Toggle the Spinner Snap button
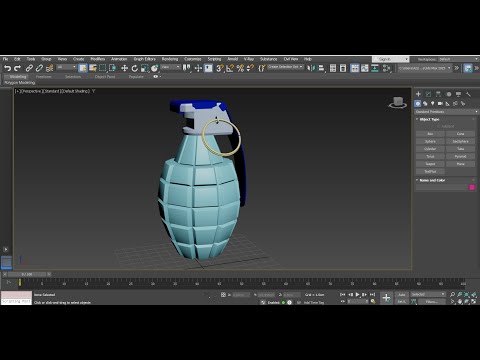This screenshot has width=480, height=360. 250,68
